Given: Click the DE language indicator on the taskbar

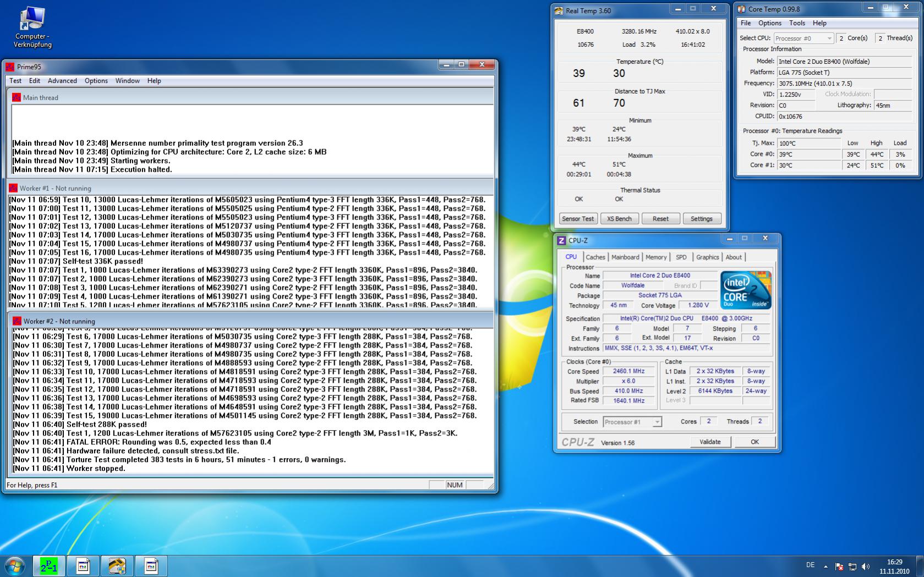Looking at the screenshot, I should click(810, 565).
